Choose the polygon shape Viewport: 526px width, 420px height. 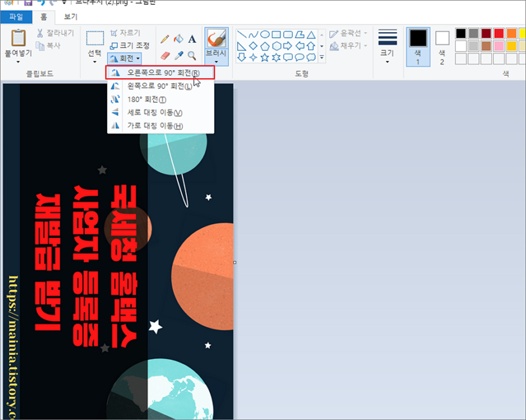click(299, 35)
